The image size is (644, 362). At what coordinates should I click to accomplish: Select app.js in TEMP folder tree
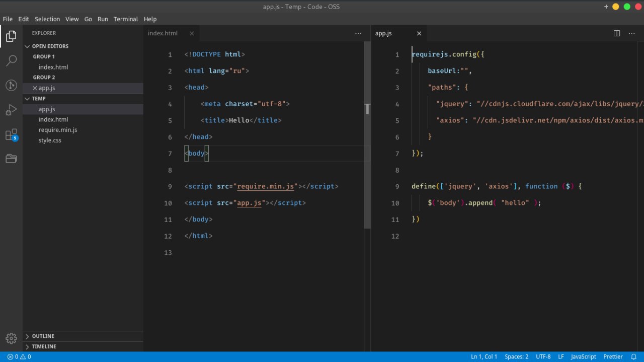[x=83, y=109]
